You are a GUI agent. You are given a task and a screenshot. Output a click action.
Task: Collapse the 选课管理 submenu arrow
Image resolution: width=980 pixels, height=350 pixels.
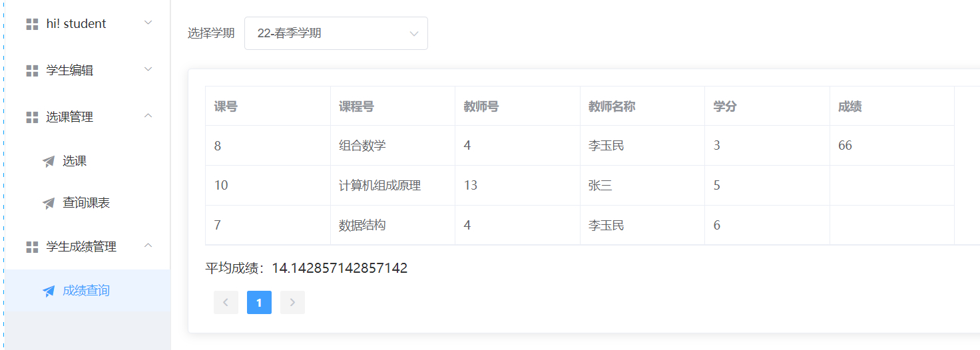click(148, 116)
